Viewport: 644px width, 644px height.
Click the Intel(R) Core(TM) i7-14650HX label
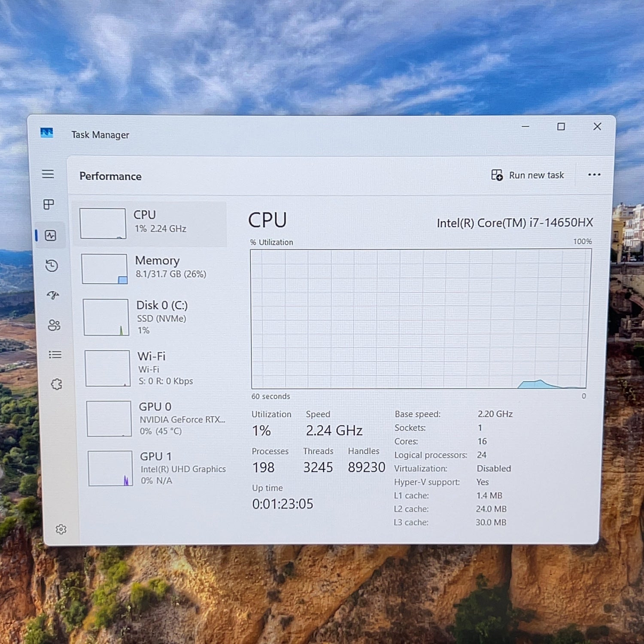pyautogui.click(x=515, y=223)
